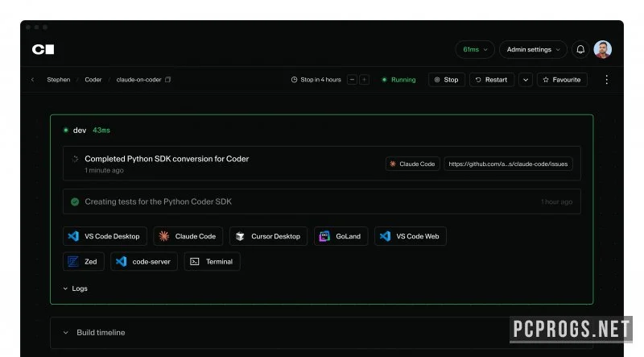Click the 1 minute ago timestamp
Viewport: 644px width, 357px height.
[x=104, y=170]
